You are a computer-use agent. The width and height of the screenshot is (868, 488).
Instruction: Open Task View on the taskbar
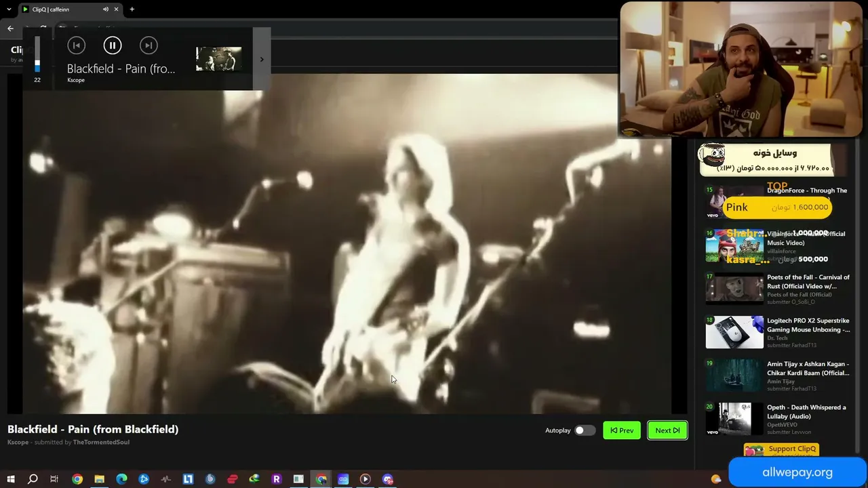click(54, 479)
